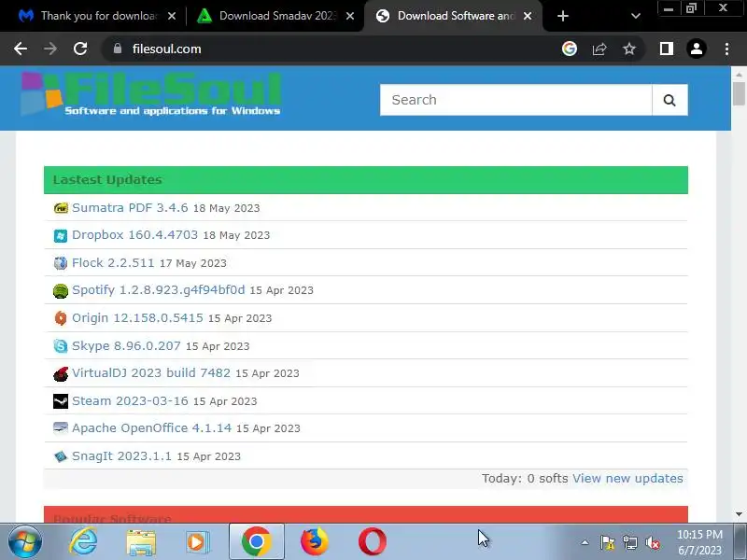
Task: Click into the Search input field
Action: [x=516, y=100]
